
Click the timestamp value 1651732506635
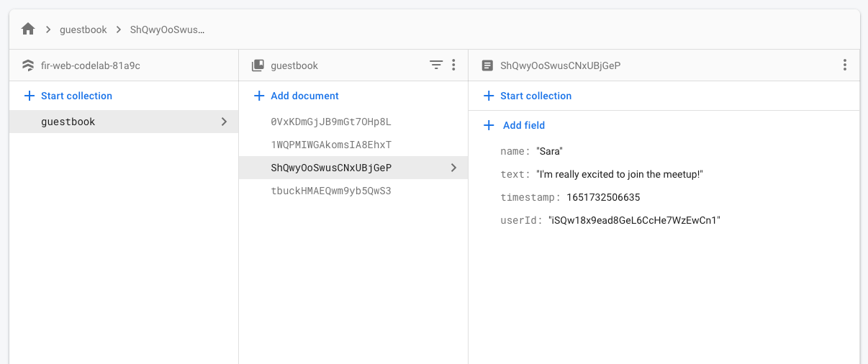[x=603, y=197]
